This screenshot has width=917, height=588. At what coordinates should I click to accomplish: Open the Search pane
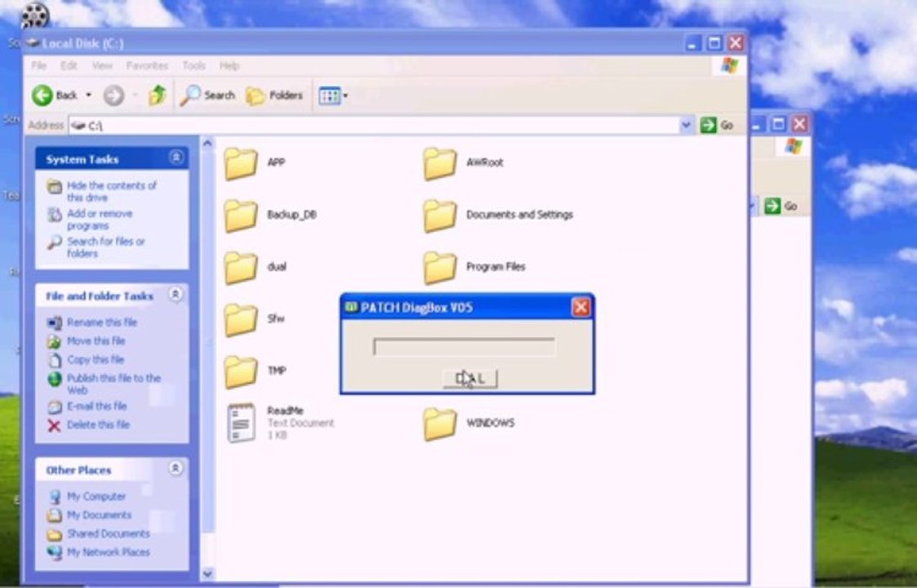207,95
